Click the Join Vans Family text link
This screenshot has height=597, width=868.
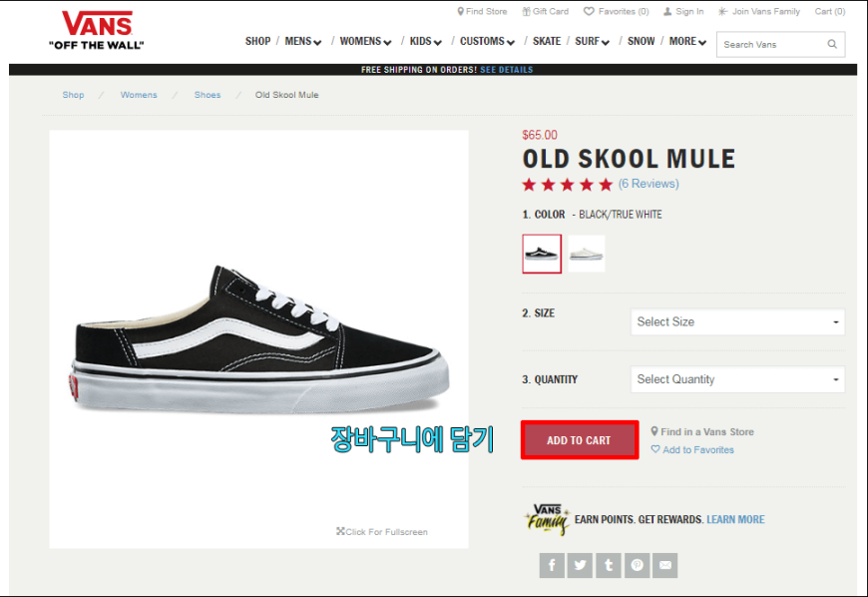click(x=766, y=11)
